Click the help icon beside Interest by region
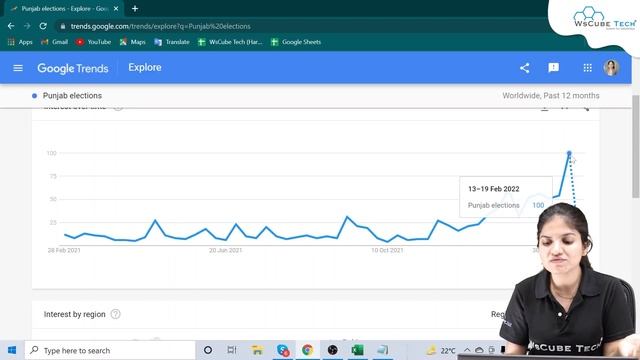This screenshot has width=640, height=360. coord(116,314)
